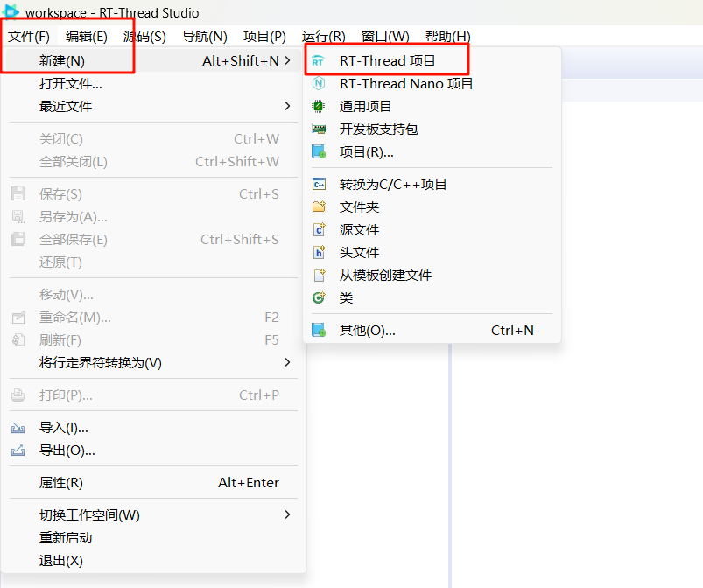The image size is (703, 588).
Task: Click the 项目(R)... wizard icon
Action: point(319,152)
